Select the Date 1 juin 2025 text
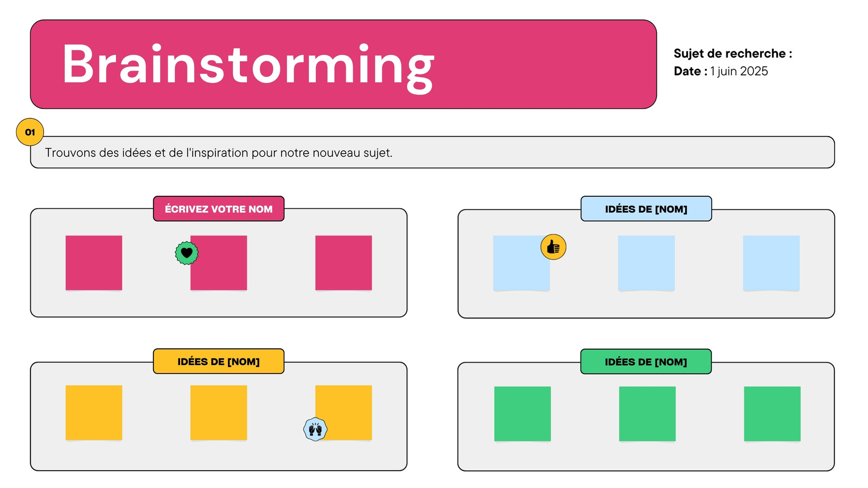This screenshot has width=868, height=488. 721,71
